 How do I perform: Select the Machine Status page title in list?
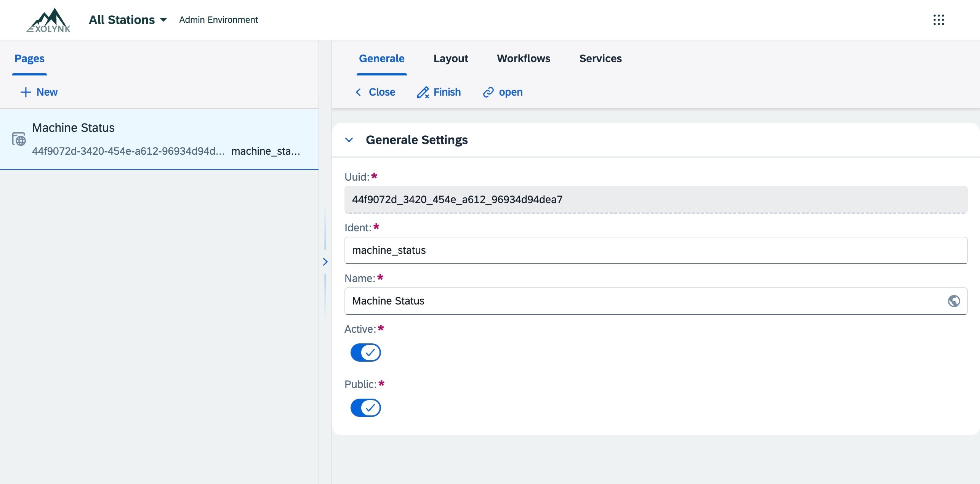73,128
